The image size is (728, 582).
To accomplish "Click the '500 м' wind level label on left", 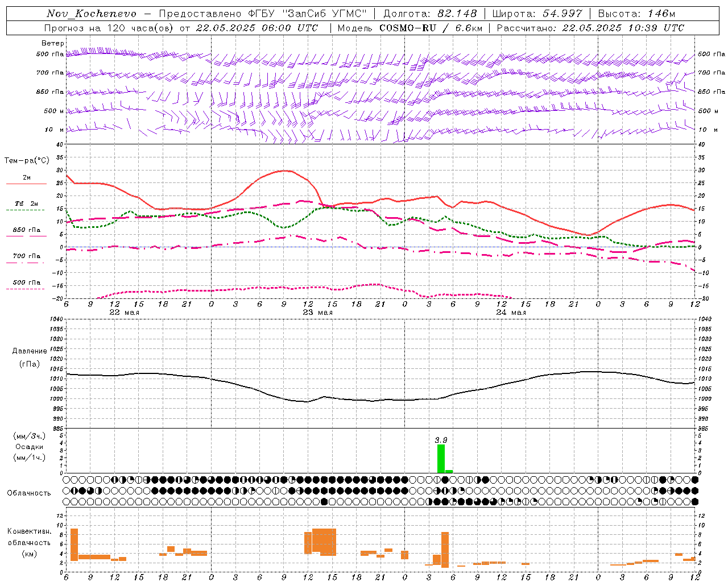I will click(54, 111).
